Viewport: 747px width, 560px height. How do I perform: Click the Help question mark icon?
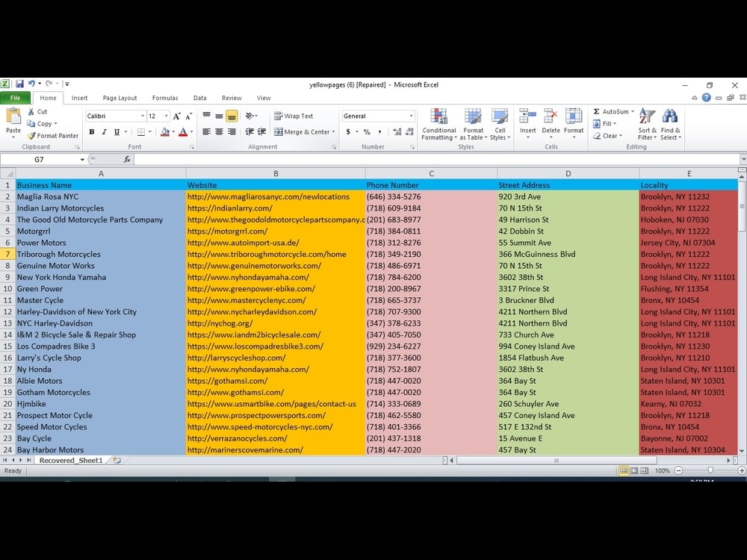tap(707, 98)
